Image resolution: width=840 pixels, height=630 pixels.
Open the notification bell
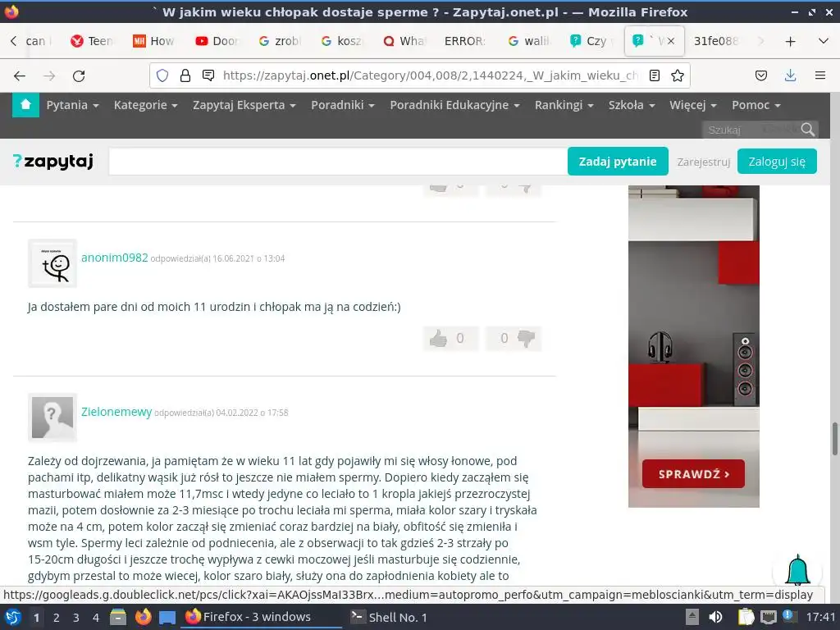point(797,571)
